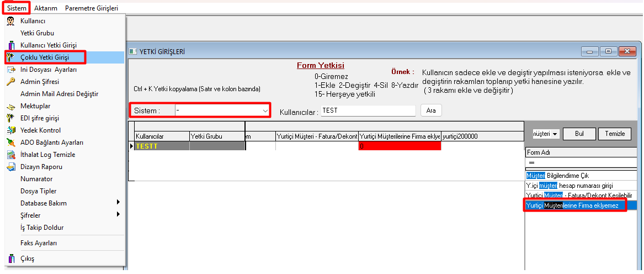
Task: Click the Mektuplar icon
Action: click(x=10, y=106)
